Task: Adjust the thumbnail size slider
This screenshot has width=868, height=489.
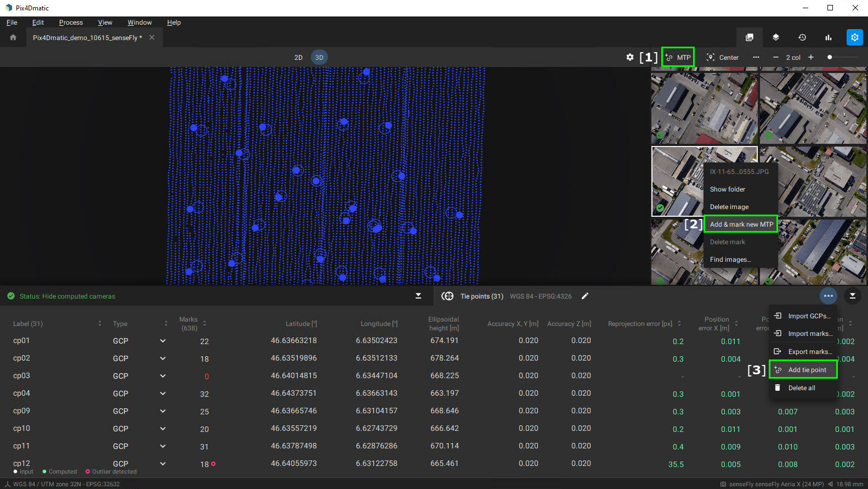Action: 830,57
